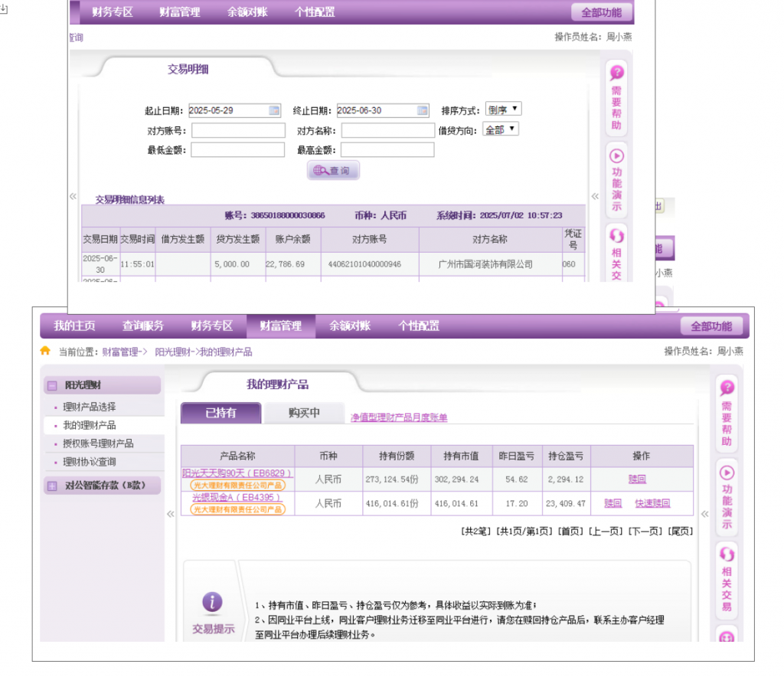Click 快速赎回 for 光银现金A product

point(652,503)
